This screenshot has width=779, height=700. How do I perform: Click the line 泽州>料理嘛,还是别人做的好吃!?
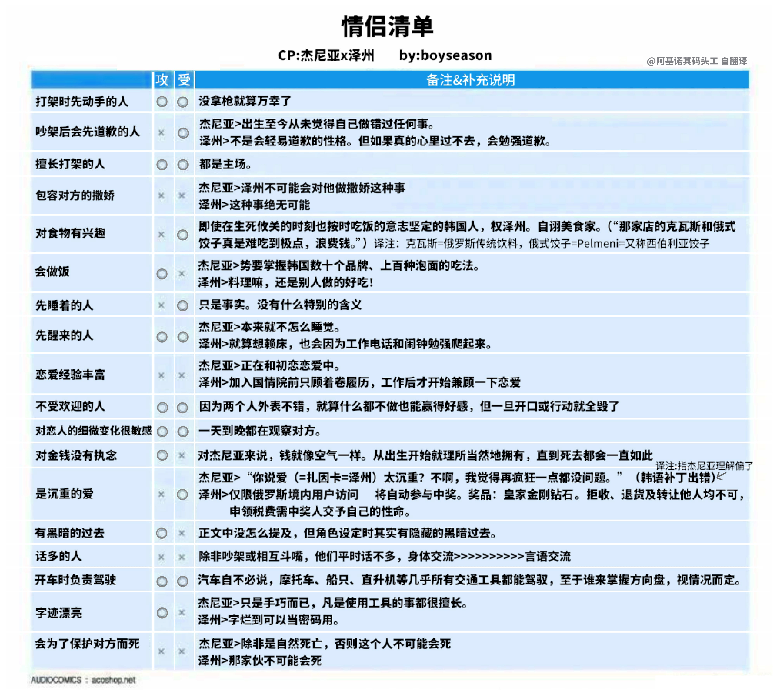[286, 282]
